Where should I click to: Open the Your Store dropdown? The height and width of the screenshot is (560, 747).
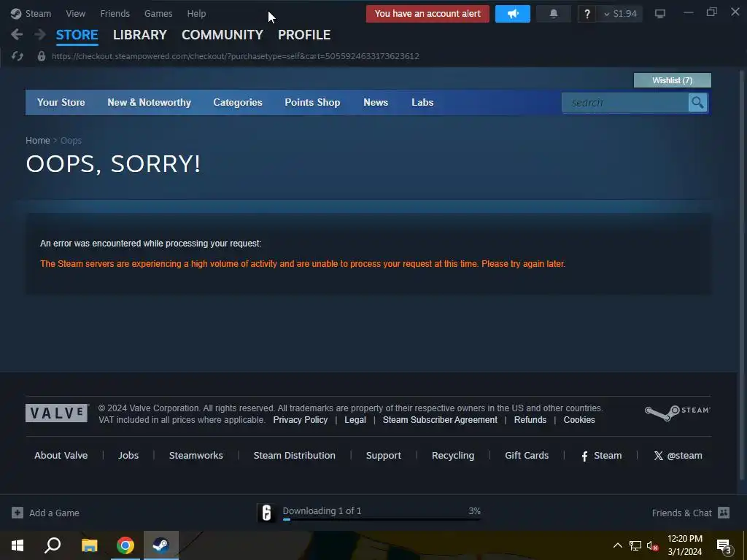click(61, 102)
